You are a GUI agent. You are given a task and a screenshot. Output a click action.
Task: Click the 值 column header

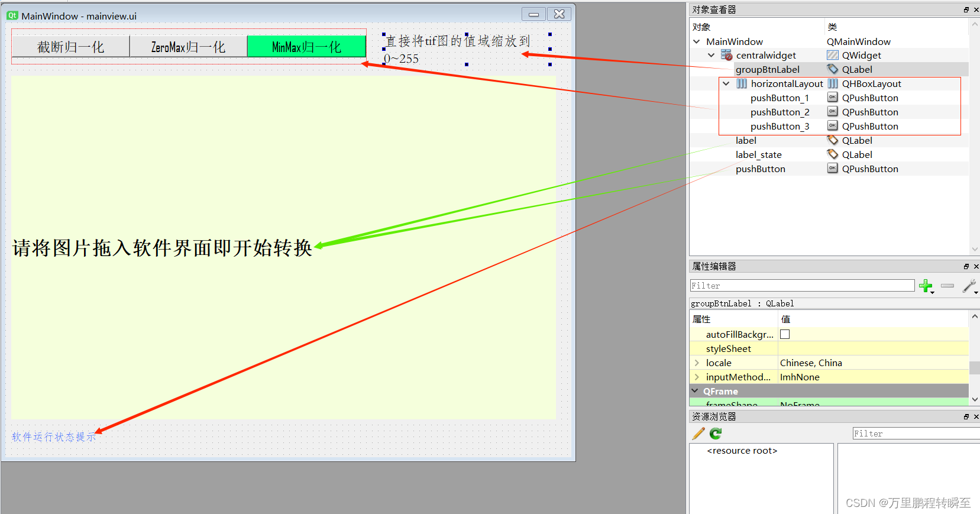pos(873,319)
